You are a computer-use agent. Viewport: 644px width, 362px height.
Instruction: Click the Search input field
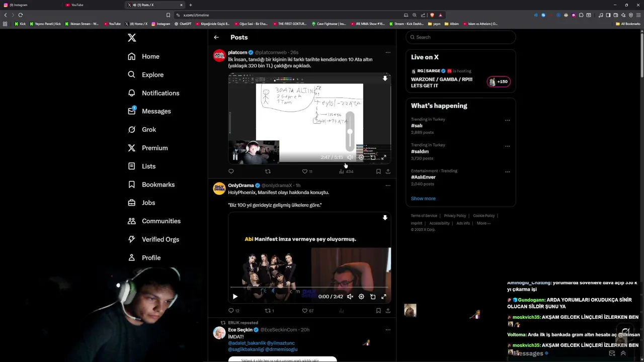[x=461, y=37]
